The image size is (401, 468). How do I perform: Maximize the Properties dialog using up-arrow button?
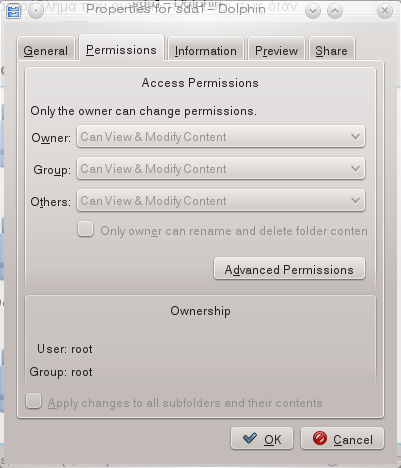pos(335,11)
